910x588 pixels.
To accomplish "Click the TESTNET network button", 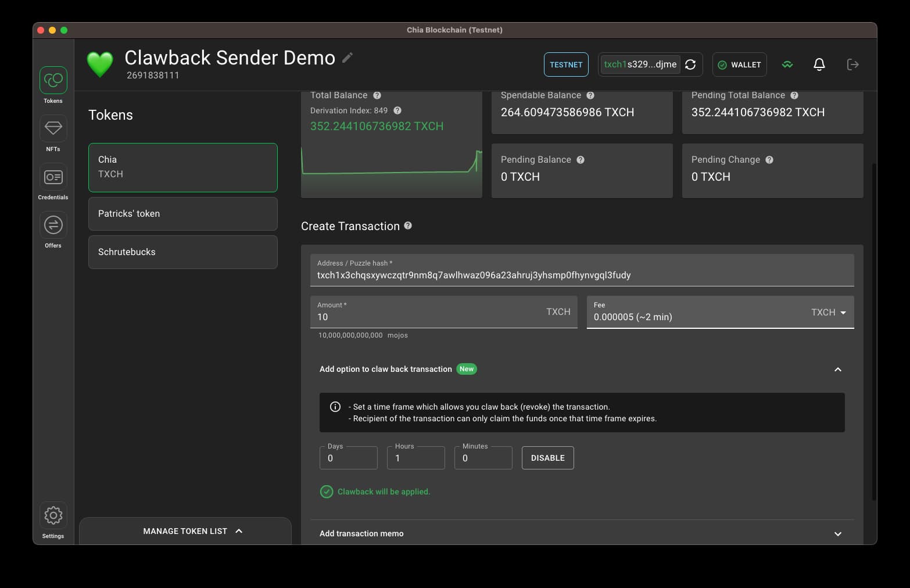I will coord(566,64).
